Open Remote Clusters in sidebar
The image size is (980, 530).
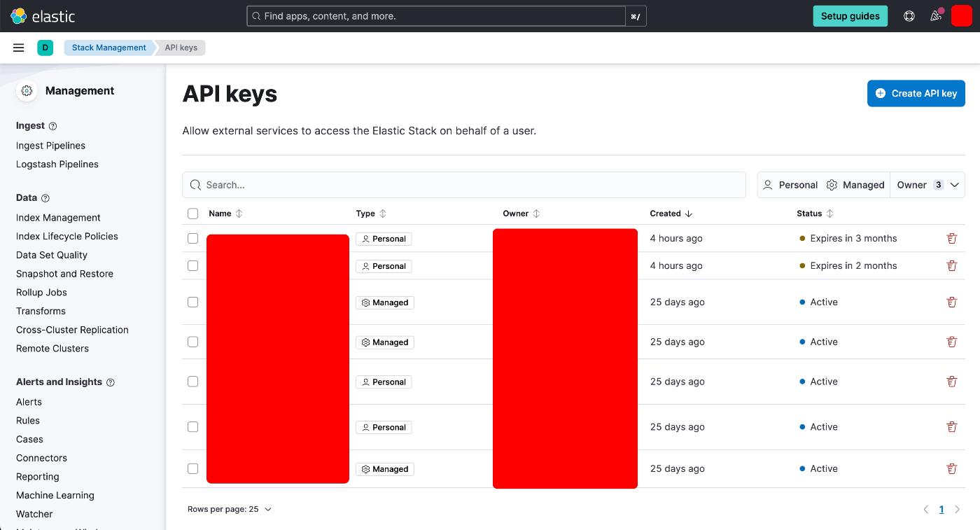point(52,349)
